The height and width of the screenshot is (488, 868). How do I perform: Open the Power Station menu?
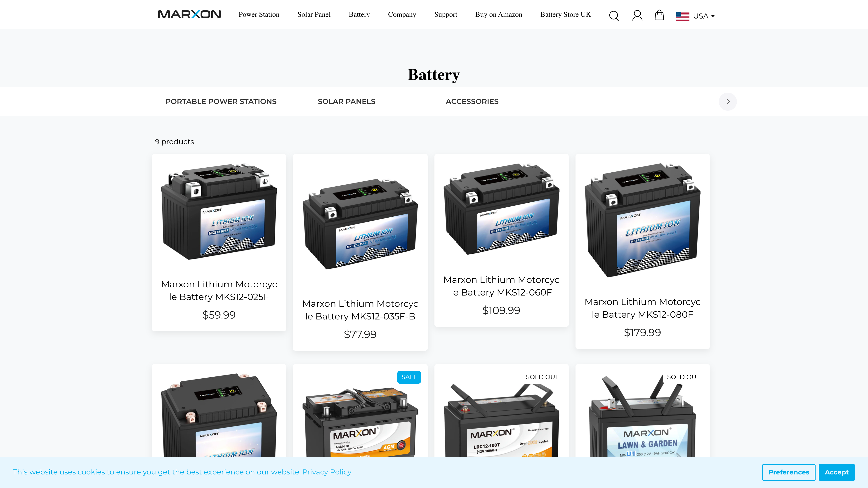click(259, 14)
